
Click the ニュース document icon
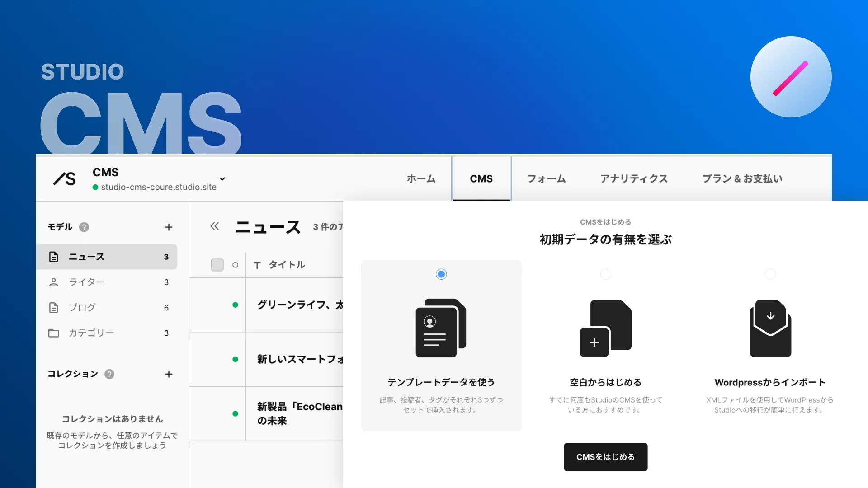54,257
